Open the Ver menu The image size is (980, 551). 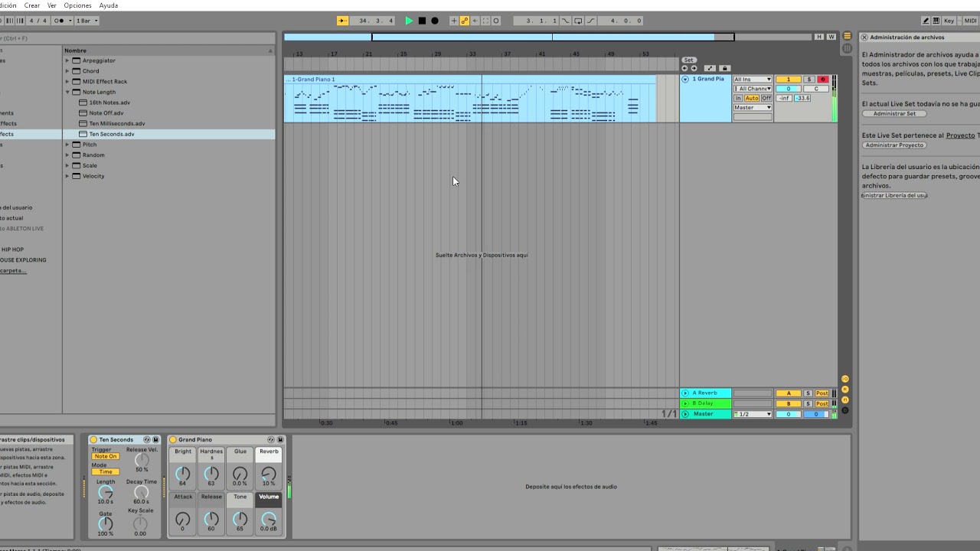click(x=52, y=5)
